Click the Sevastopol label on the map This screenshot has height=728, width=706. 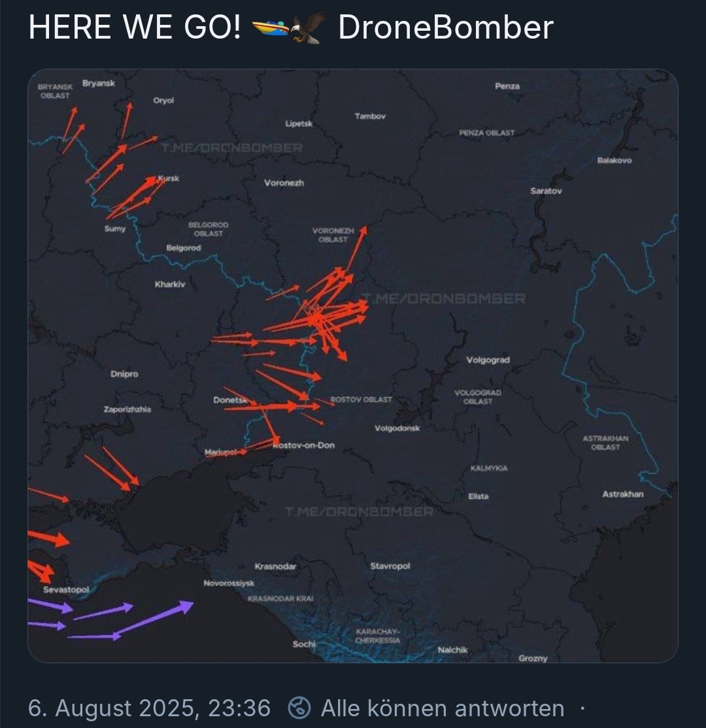[66, 589]
